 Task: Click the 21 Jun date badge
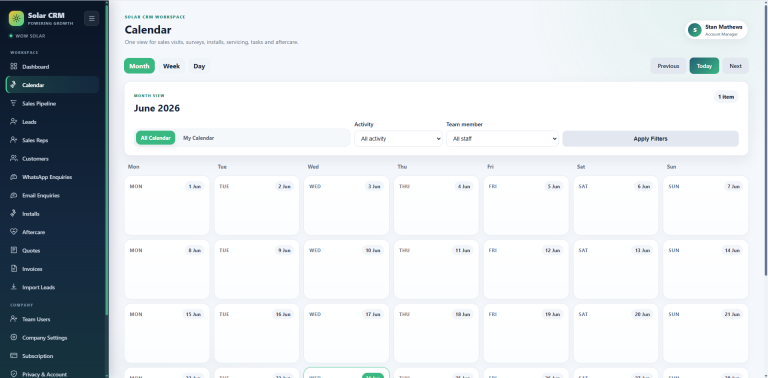(x=732, y=314)
